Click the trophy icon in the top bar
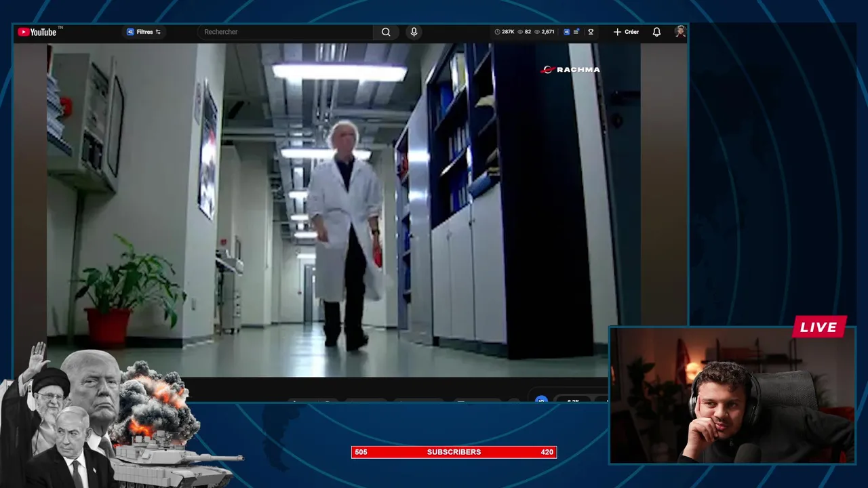 pos(591,32)
